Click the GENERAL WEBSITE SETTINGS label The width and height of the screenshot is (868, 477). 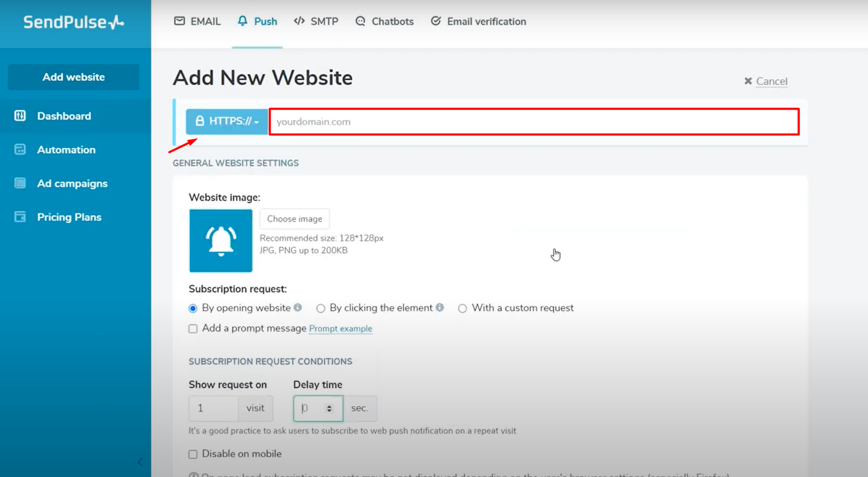pyautogui.click(x=236, y=163)
